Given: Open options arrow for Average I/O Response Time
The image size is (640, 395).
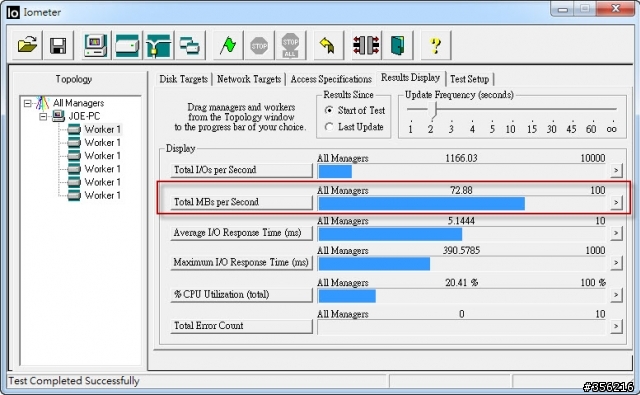Looking at the screenshot, I should tap(616, 233).
